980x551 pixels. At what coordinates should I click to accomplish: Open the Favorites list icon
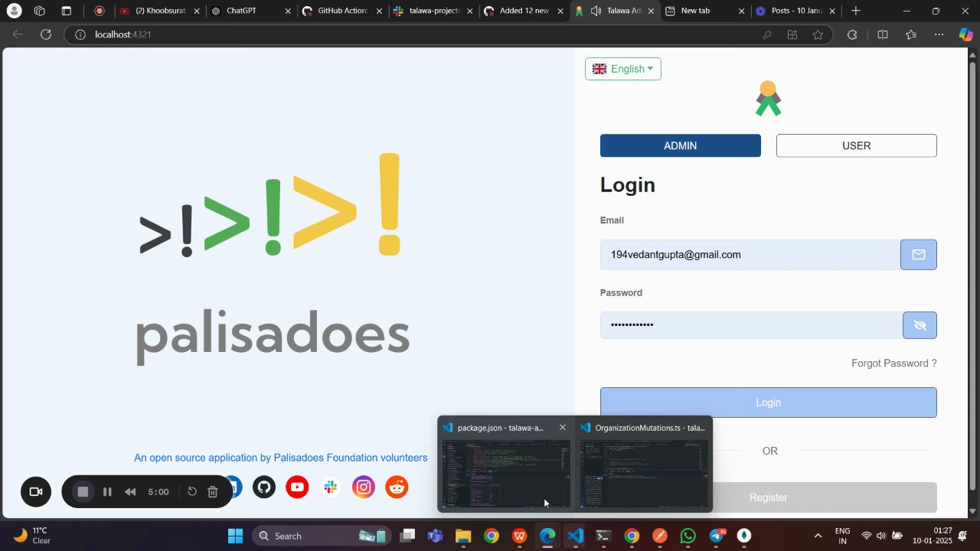911,34
